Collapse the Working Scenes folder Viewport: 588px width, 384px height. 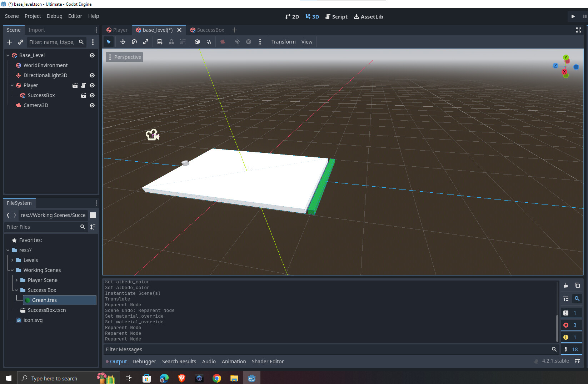12,270
